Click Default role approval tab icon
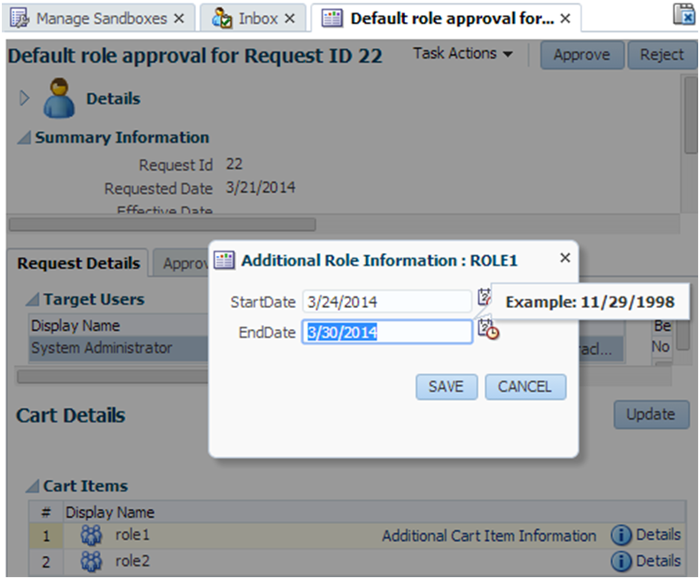Viewport: 700px width, 579px height. [332, 18]
